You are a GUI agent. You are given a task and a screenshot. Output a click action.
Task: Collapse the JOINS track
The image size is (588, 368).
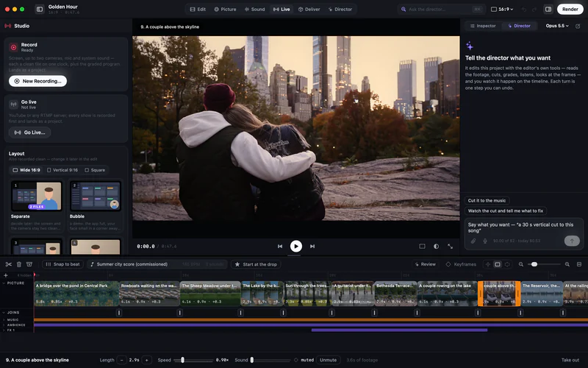click(4, 312)
